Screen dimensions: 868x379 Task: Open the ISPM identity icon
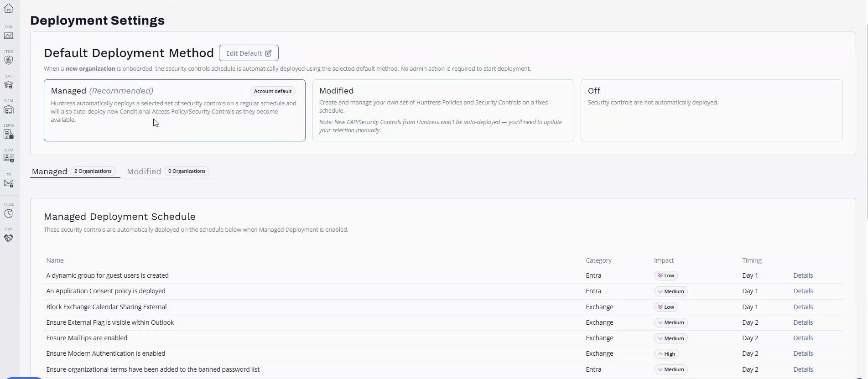pos(9,158)
